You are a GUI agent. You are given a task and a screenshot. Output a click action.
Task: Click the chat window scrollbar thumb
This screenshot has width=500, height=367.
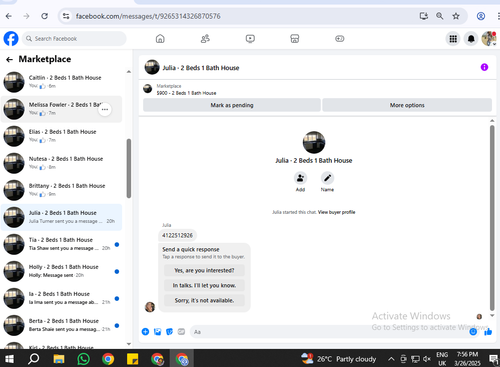click(492, 218)
